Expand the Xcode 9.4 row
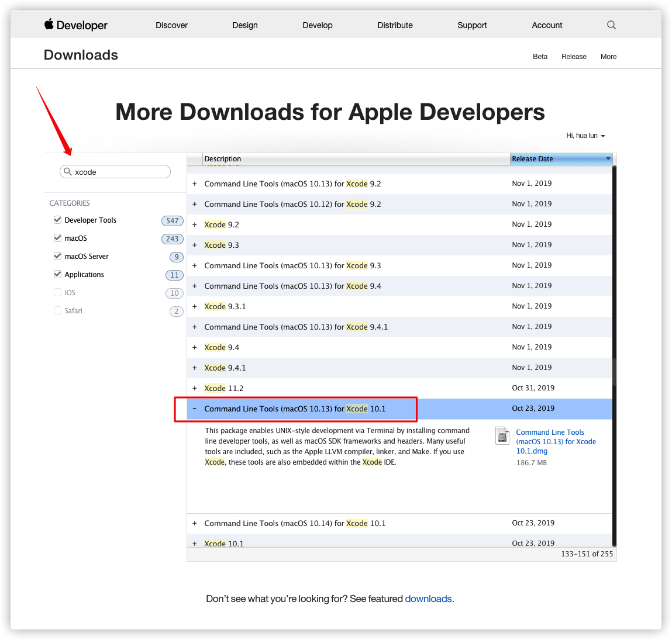 click(x=195, y=347)
